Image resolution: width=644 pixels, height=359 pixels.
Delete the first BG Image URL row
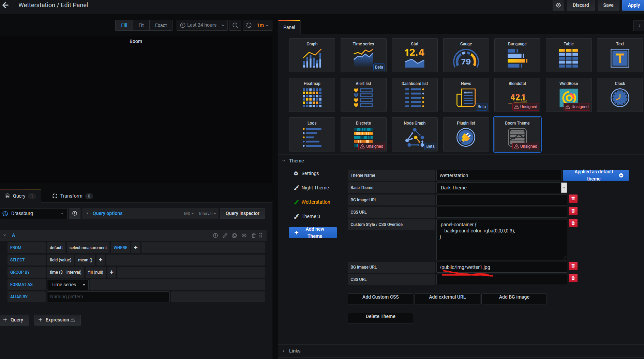tap(573, 199)
